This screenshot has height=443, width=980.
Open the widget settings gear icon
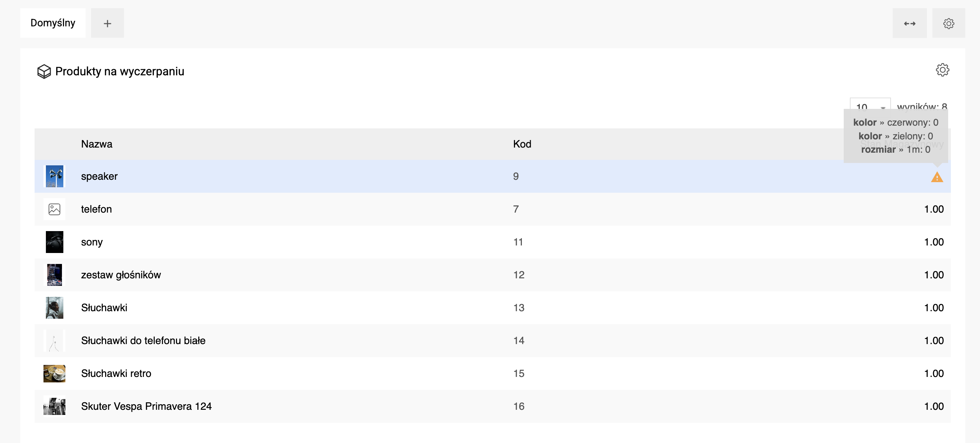coord(942,70)
